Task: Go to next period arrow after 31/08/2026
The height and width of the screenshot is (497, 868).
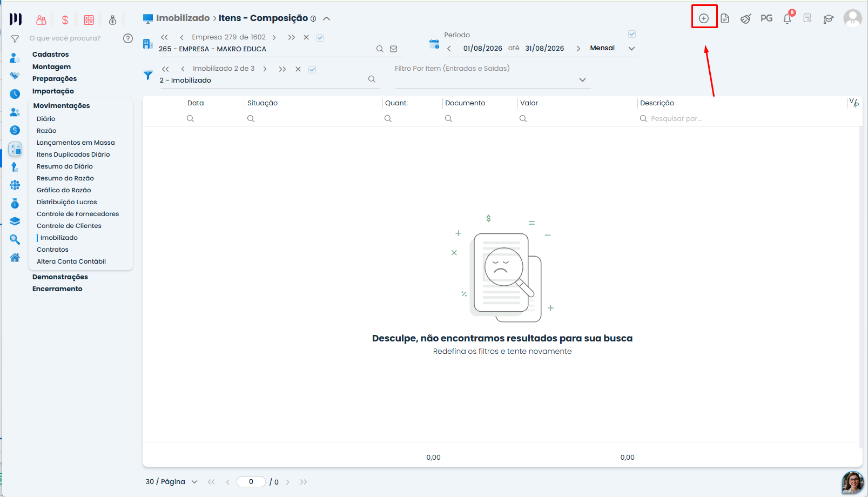Action: (578, 48)
